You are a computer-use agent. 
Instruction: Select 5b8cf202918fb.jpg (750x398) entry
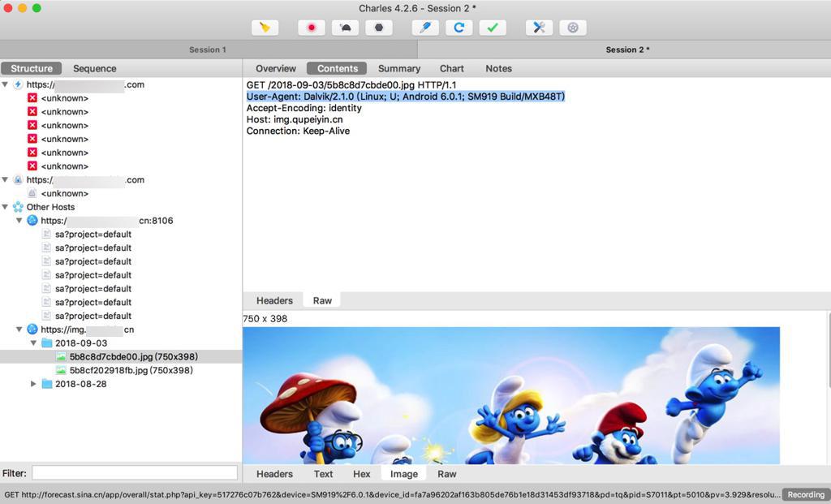tap(131, 370)
